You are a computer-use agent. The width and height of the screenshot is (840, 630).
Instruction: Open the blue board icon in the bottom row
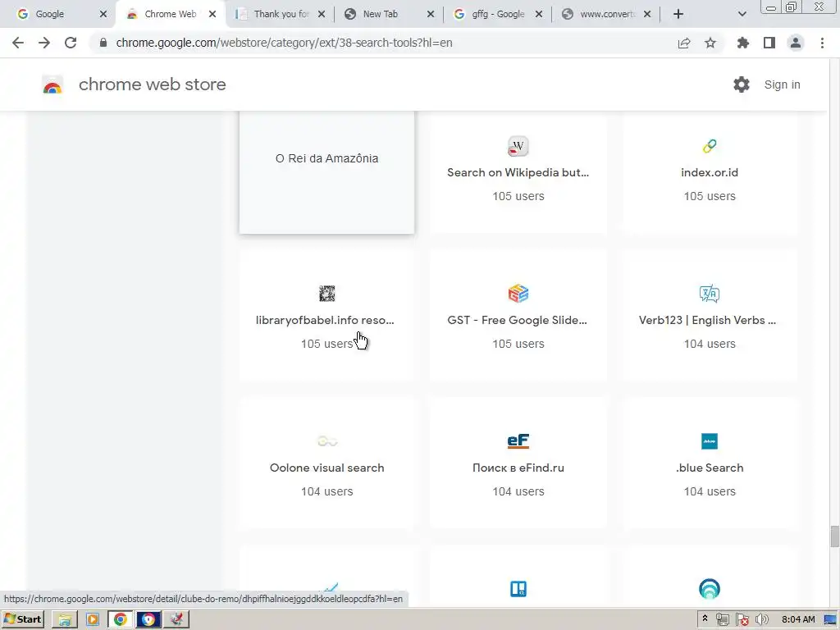click(518, 589)
